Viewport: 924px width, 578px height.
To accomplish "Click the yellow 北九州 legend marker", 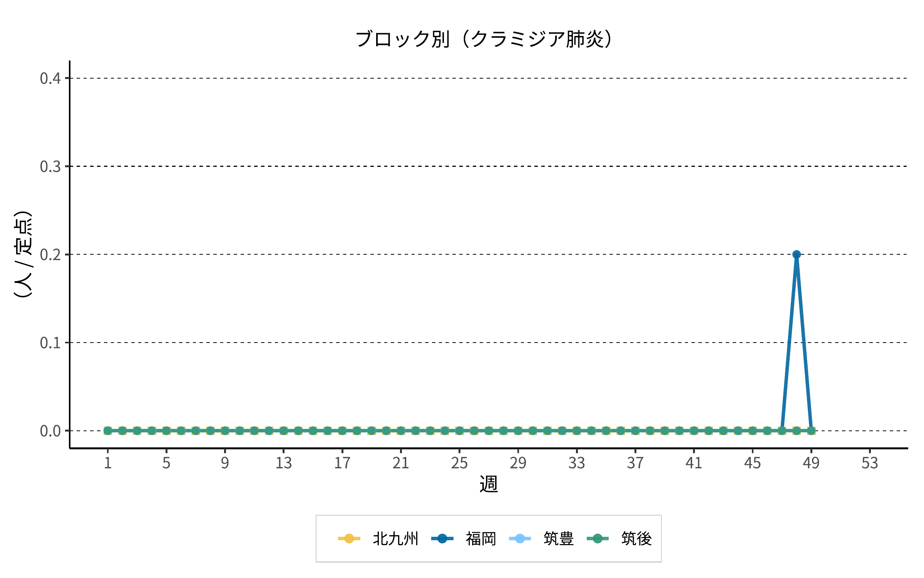I will (349, 538).
